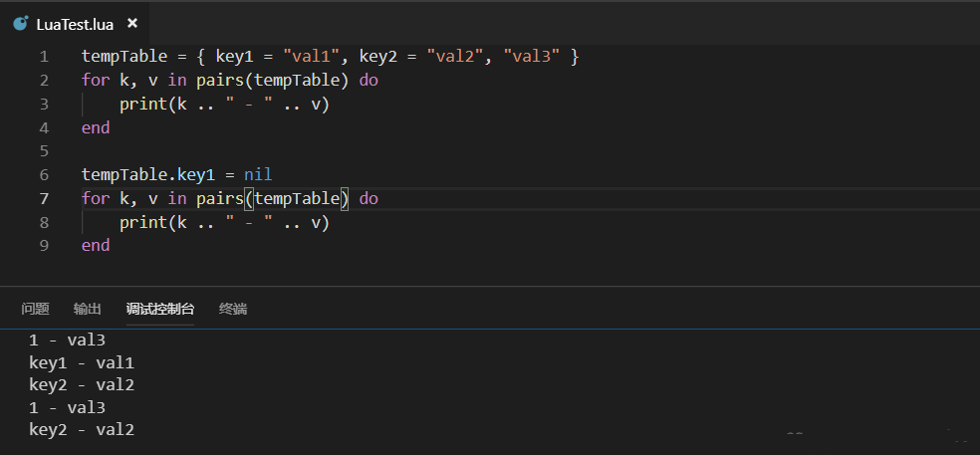The height and width of the screenshot is (455, 980).
Task: Click the final end keyword on line 9
Action: (x=96, y=246)
